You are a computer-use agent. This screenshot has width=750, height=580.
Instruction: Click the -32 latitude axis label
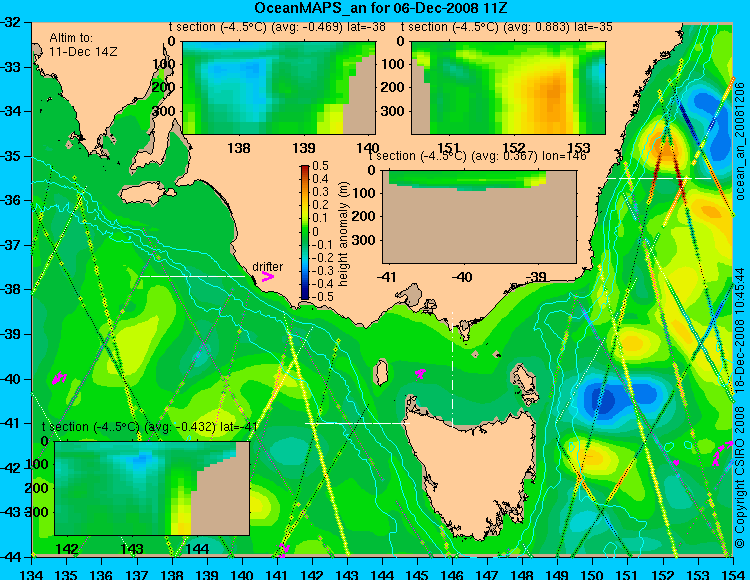[x=11, y=22]
